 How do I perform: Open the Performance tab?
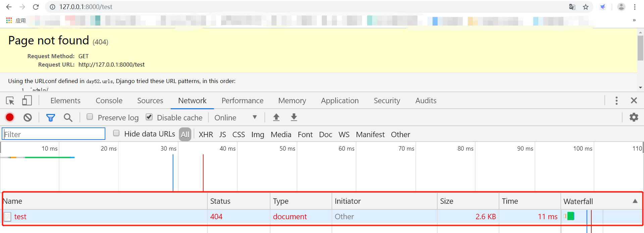[242, 101]
